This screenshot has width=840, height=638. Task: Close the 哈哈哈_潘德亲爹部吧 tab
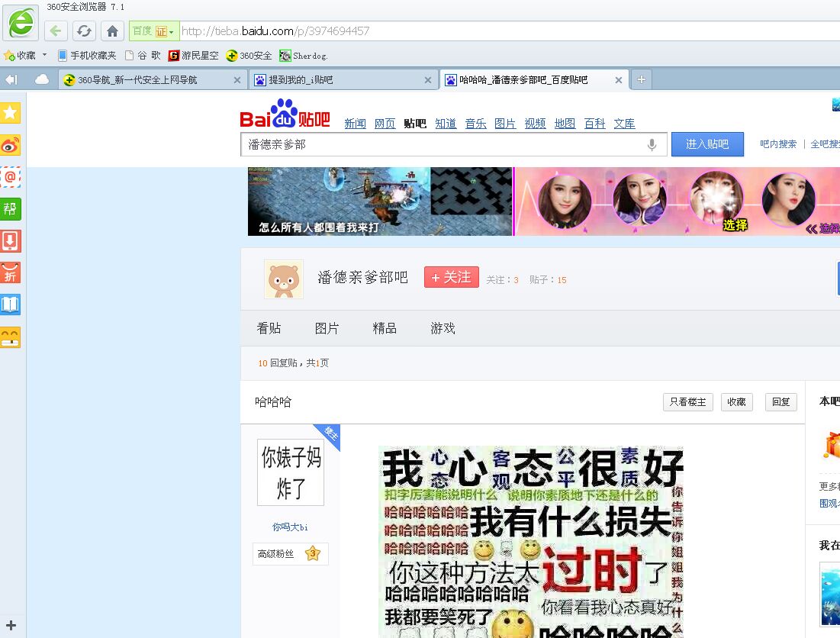click(618, 80)
